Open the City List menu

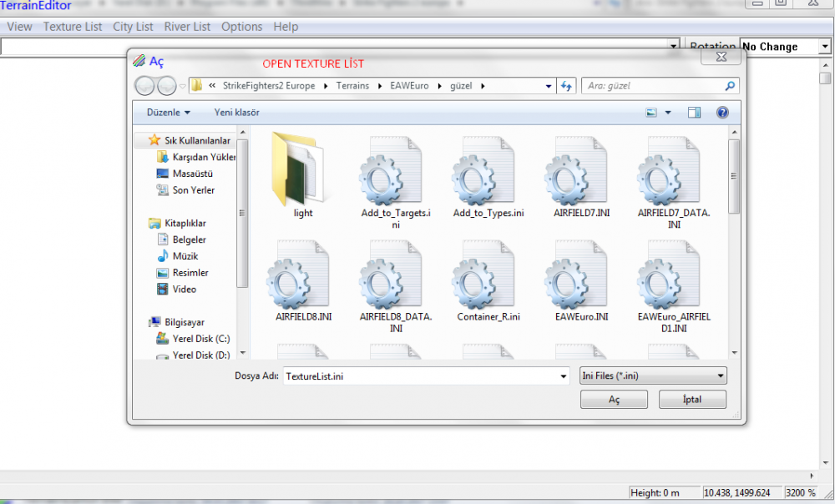coord(133,27)
